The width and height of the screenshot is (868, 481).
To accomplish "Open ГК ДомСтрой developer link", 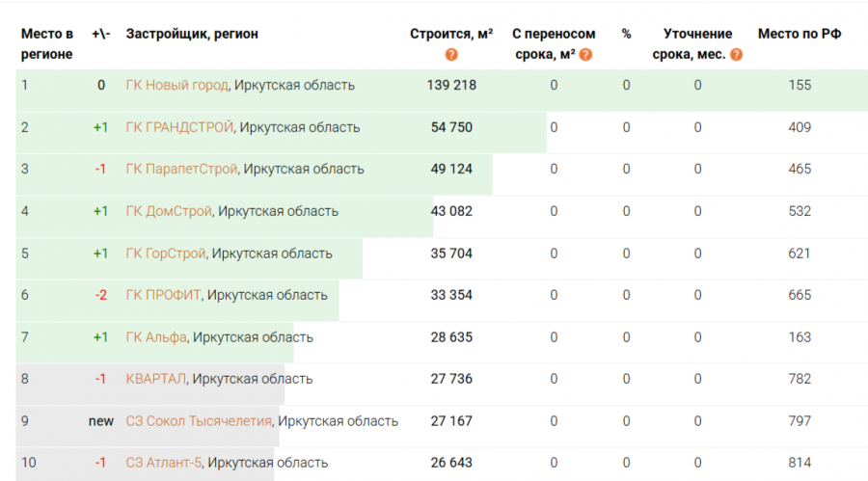I will point(169,211).
